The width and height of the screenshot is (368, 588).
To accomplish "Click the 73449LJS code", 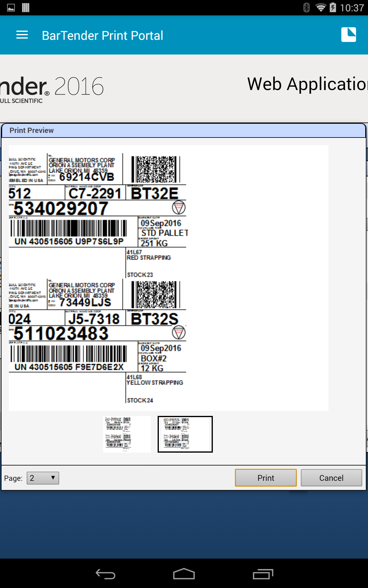I will (x=85, y=302).
